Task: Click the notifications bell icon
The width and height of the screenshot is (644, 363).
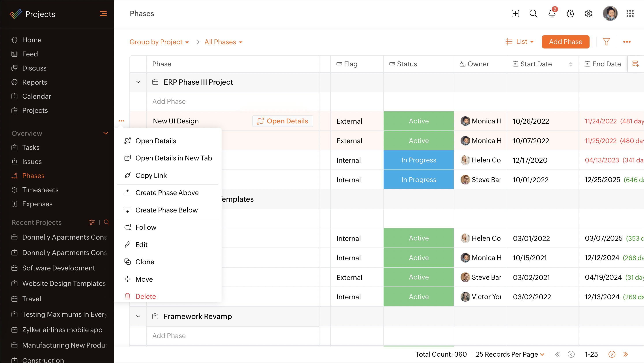Action: coord(552,14)
